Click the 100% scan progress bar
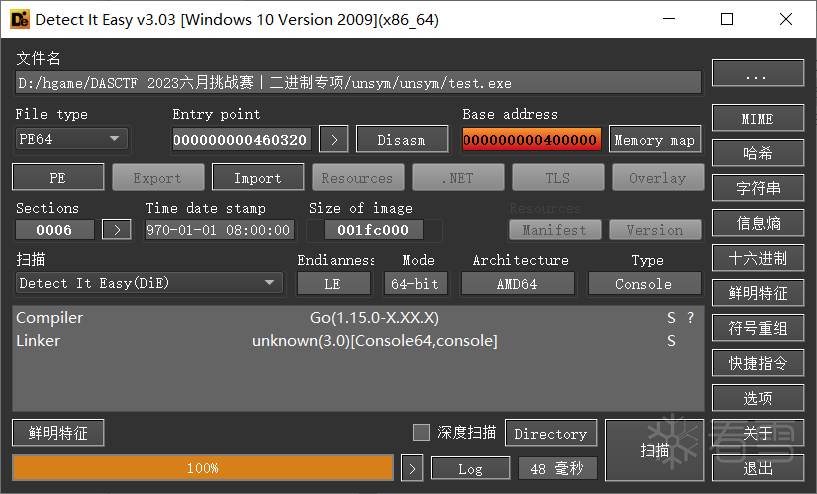 pos(203,468)
